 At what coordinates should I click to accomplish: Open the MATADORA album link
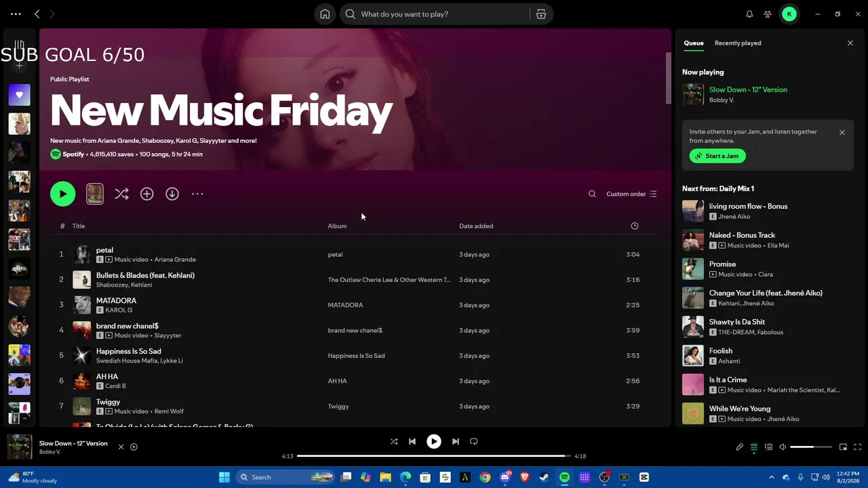(x=345, y=305)
